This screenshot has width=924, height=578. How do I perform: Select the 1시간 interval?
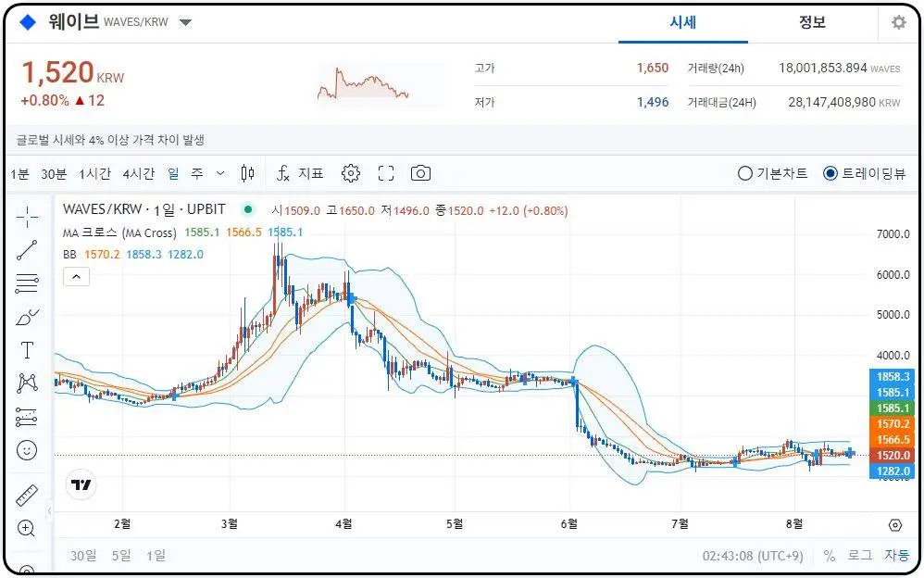point(94,173)
